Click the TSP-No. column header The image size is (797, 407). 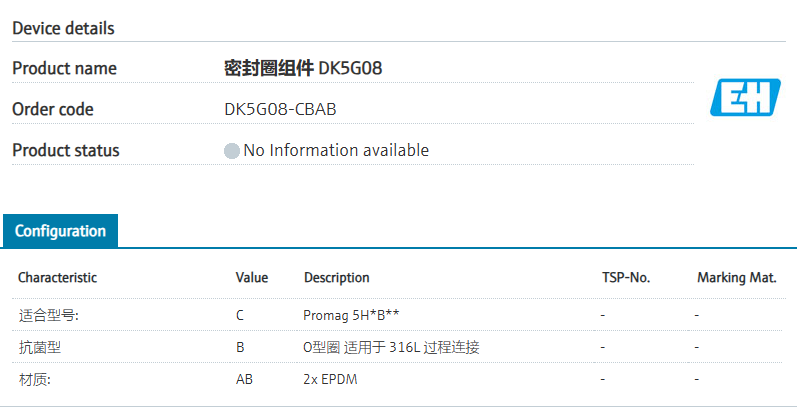(625, 277)
